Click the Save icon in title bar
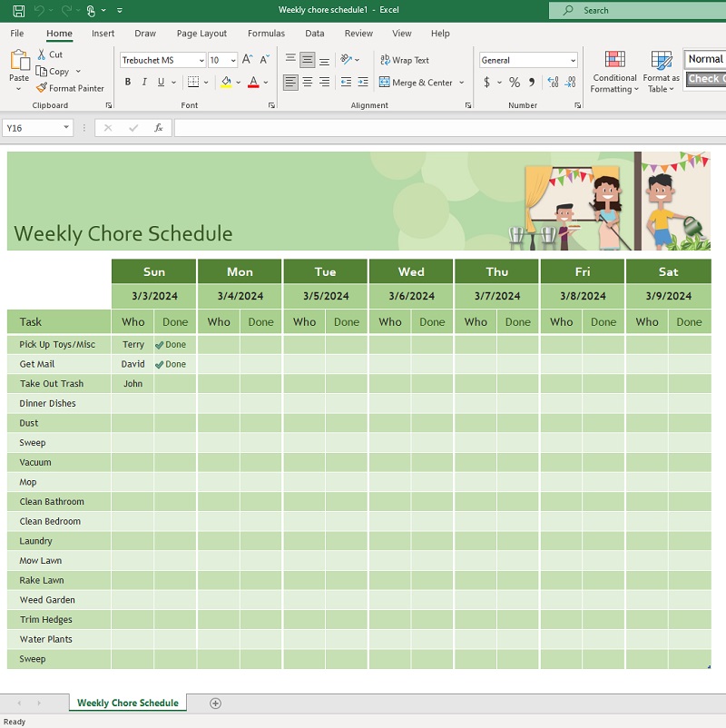This screenshot has width=726, height=728. click(x=18, y=10)
